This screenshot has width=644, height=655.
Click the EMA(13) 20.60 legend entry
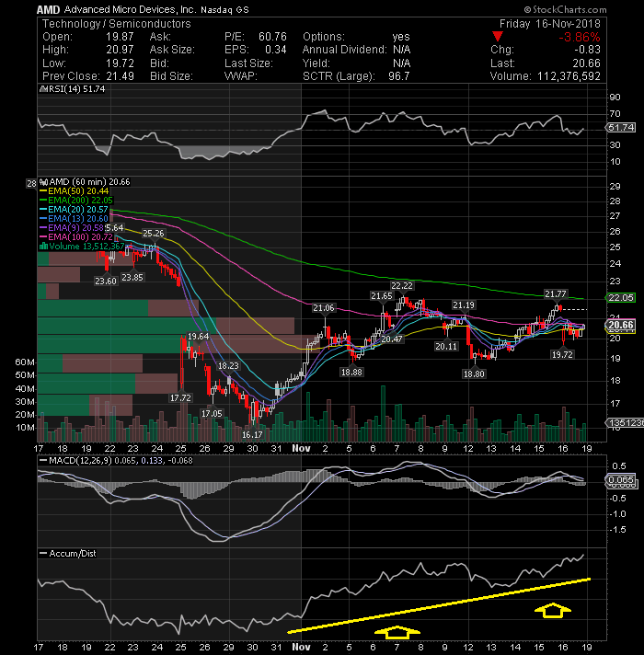tap(78, 219)
